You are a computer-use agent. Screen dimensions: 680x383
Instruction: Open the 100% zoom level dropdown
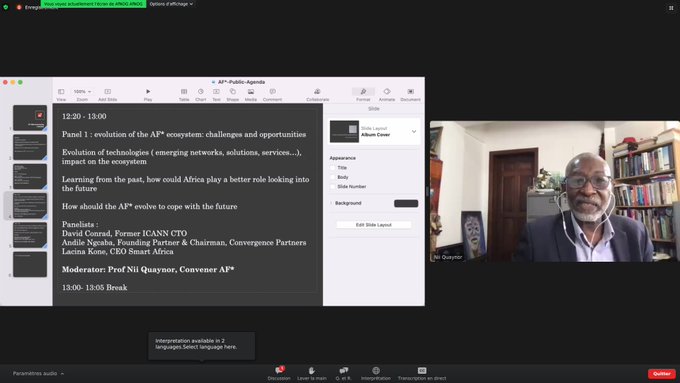pos(82,92)
